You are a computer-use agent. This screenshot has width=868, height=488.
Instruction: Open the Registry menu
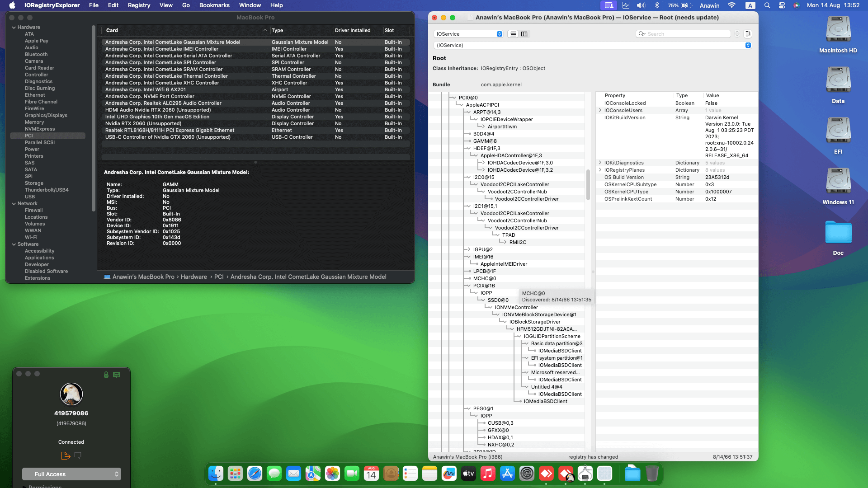pyautogui.click(x=139, y=5)
